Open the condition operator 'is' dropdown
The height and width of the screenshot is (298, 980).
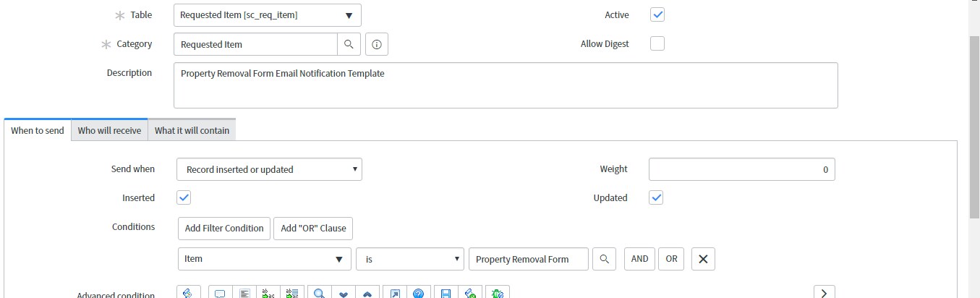click(x=410, y=259)
